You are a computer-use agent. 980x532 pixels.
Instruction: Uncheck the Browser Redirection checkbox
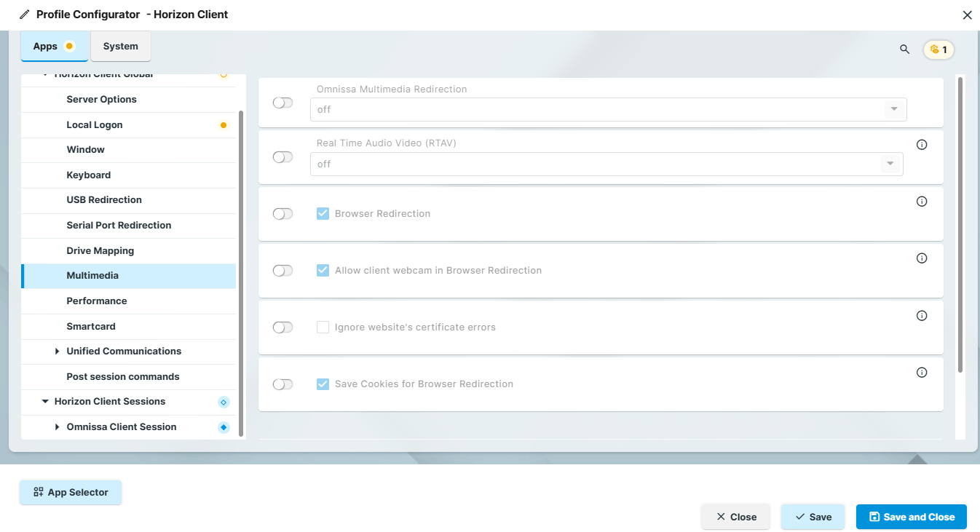[x=323, y=213]
